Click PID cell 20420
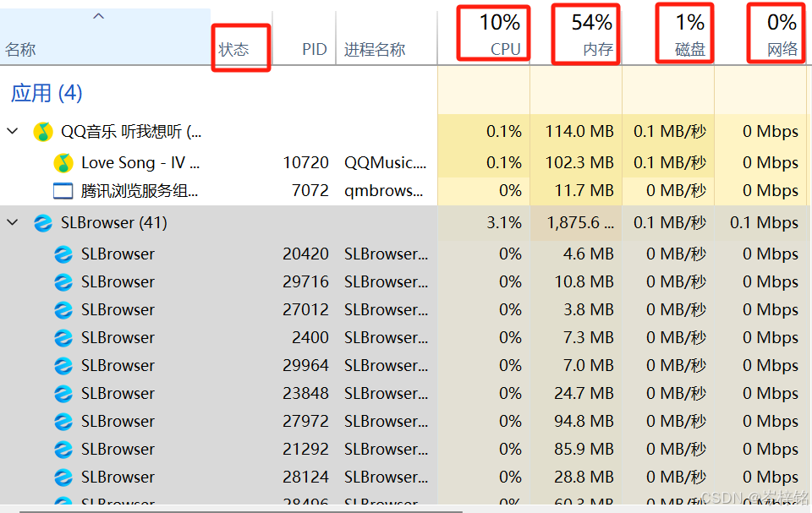 point(305,254)
